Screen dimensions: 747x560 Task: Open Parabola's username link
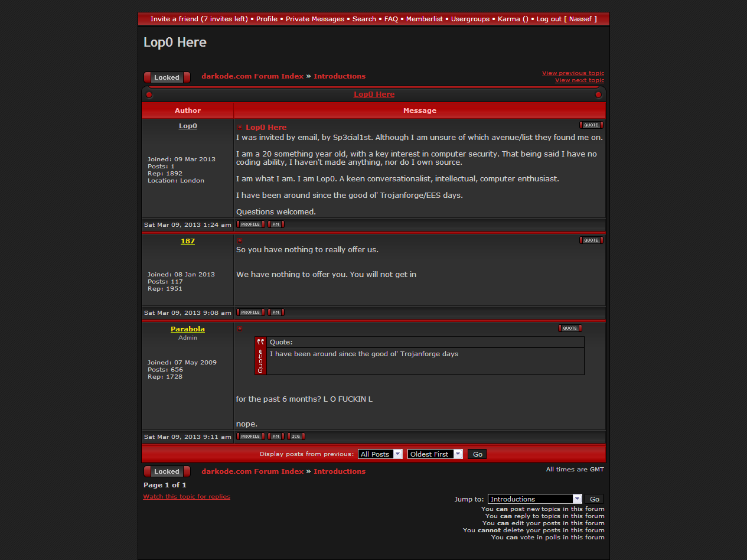coord(188,329)
